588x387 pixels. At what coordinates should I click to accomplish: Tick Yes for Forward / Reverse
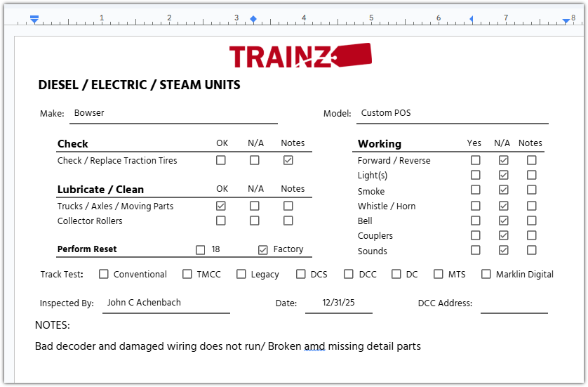coord(476,160)
